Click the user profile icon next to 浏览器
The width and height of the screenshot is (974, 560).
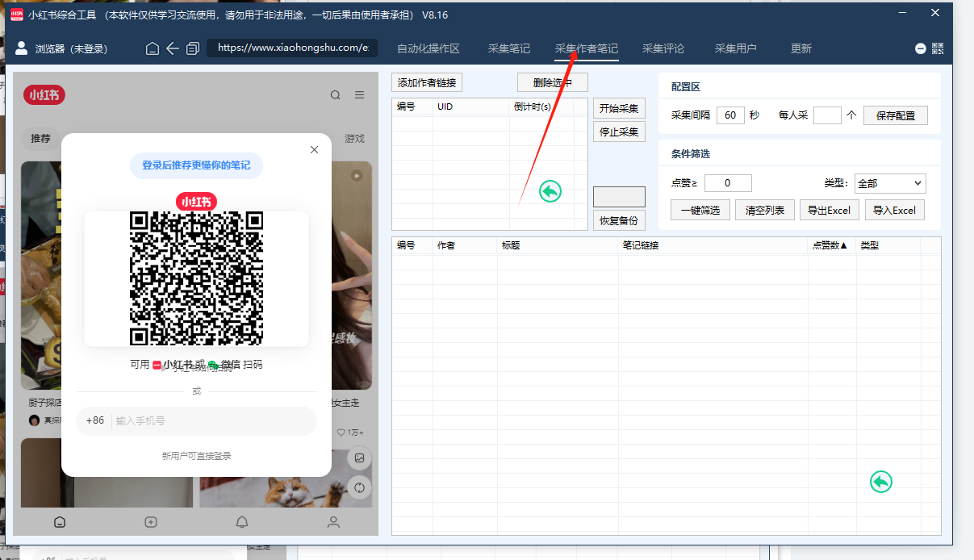(x=22, y=48)
